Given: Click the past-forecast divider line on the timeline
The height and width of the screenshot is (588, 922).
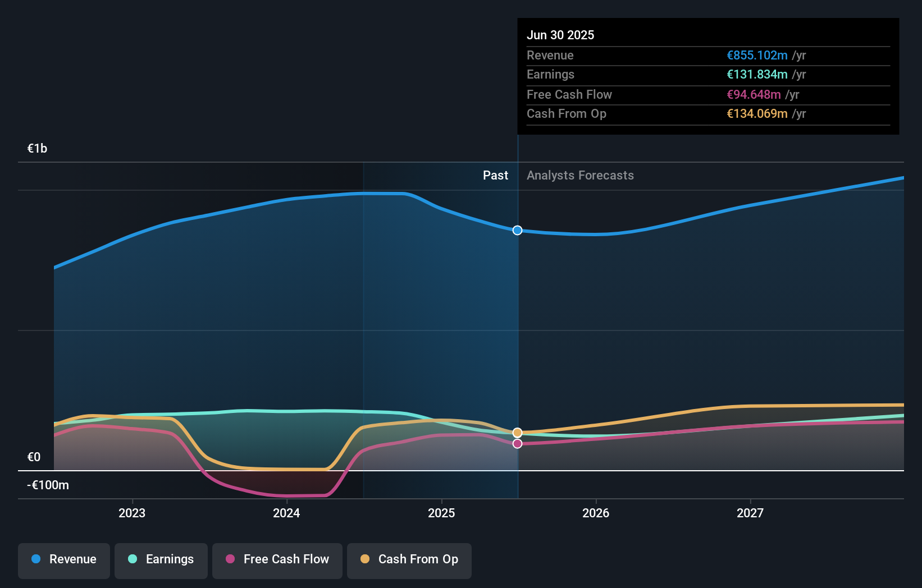Looking at the screenshot, I should pyautogui.click(x=517, y=337).
